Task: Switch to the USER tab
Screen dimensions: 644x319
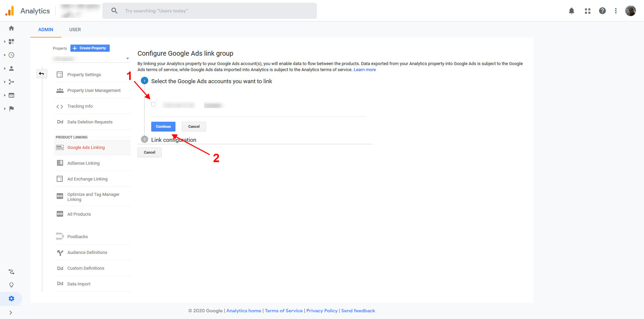Action: pos(75,30)
